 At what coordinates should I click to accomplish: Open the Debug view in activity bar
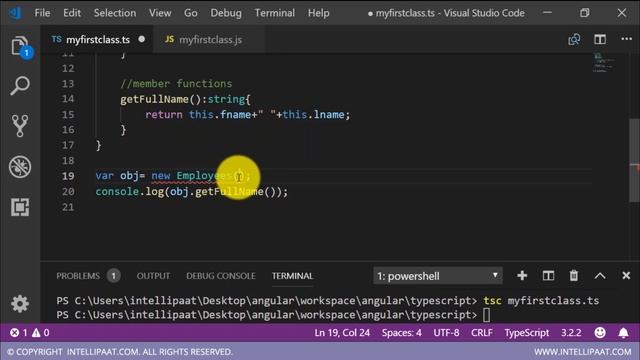[x=20, y=167]
